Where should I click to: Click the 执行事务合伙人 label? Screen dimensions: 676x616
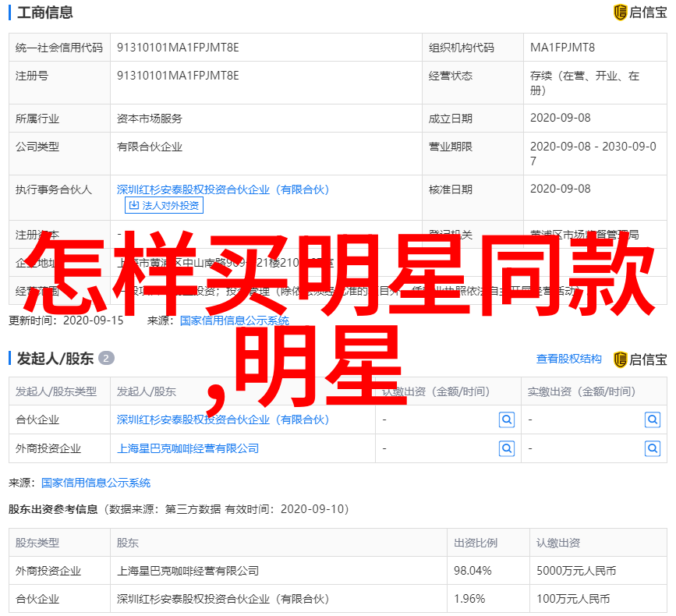click(x=54, y=189)
